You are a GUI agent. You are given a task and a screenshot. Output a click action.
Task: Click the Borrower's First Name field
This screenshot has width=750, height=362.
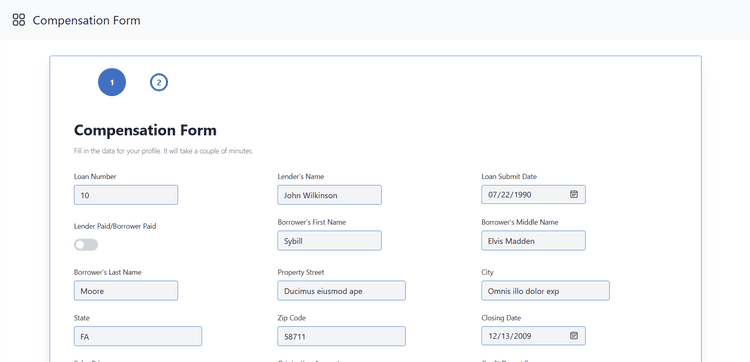point(330,241)
